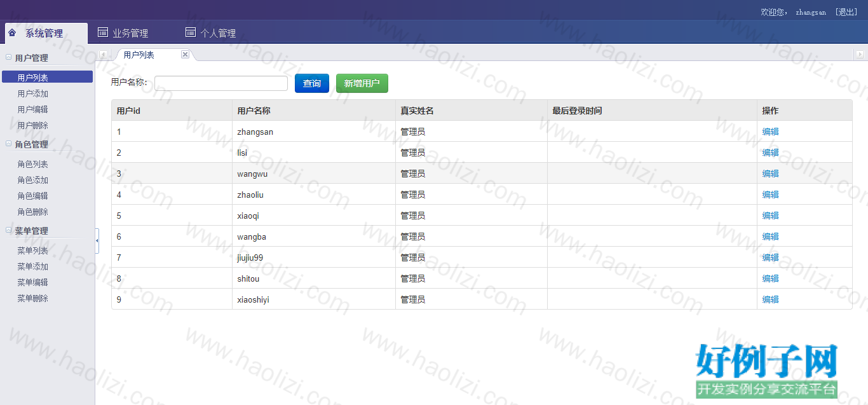The height and width of the screenshot is (405, 868).
Task: Open 角色删除 in the sidebar
Action: (33, 212)
